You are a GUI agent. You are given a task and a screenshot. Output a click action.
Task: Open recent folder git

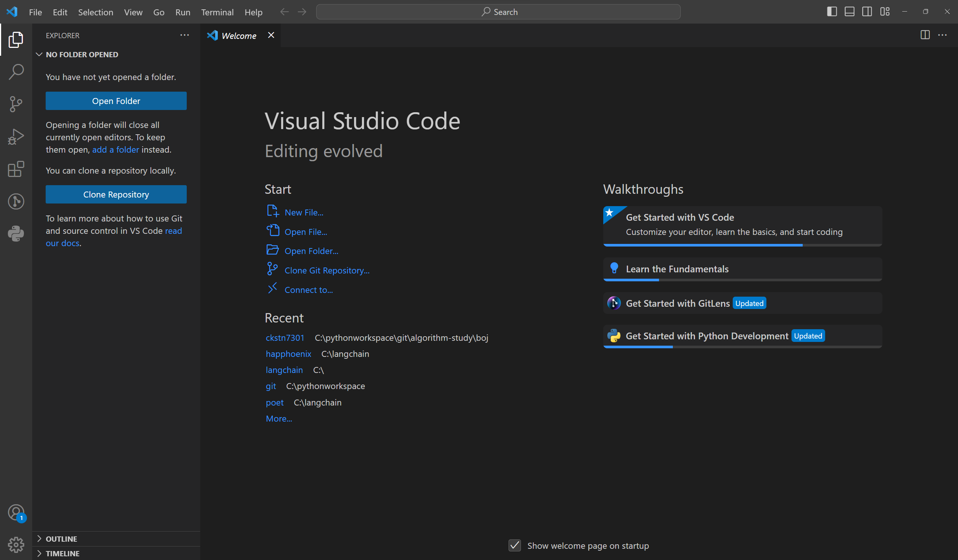click(271, 386)
